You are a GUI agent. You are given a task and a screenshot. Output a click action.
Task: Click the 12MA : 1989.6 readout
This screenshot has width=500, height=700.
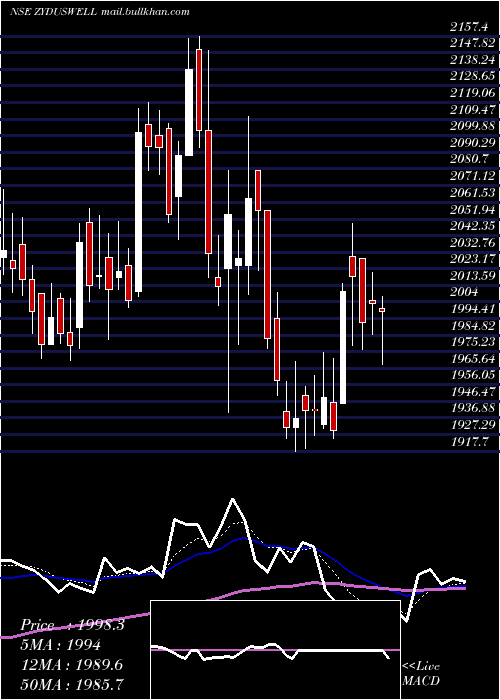tap(71, 665)
